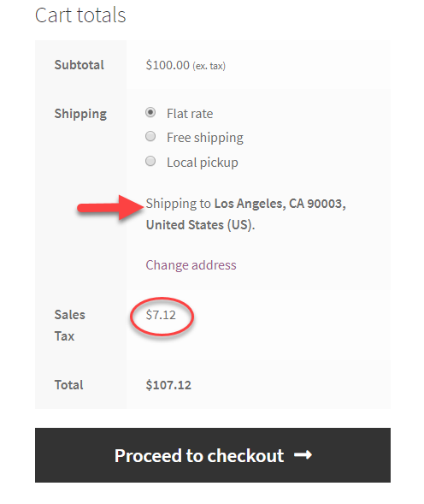Click the (ex. tax) note
The height and width of the screenshot is (504, 424).
tap(209, 66)
